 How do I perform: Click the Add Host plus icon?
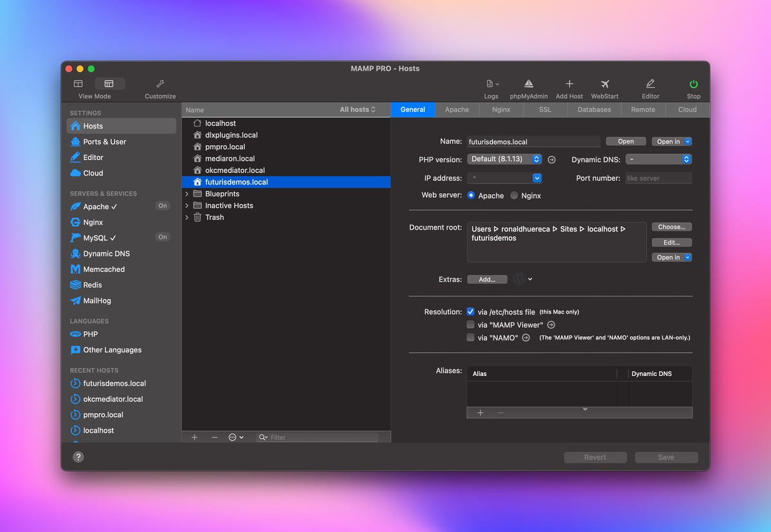569,84
